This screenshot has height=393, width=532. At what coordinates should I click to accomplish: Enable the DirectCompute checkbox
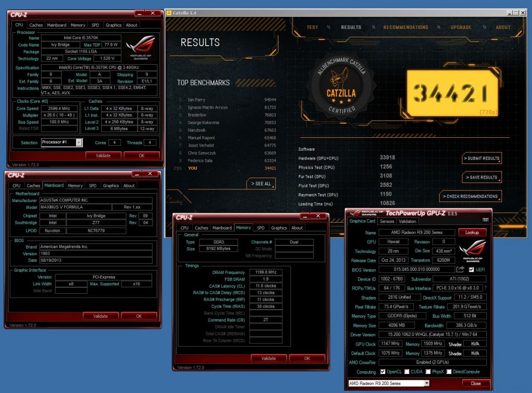pyautogui.click(x=449, y=372)
